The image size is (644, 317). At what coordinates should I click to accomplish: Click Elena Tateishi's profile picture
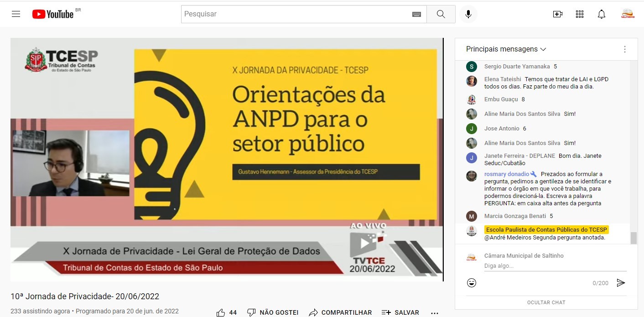point(472,81)
